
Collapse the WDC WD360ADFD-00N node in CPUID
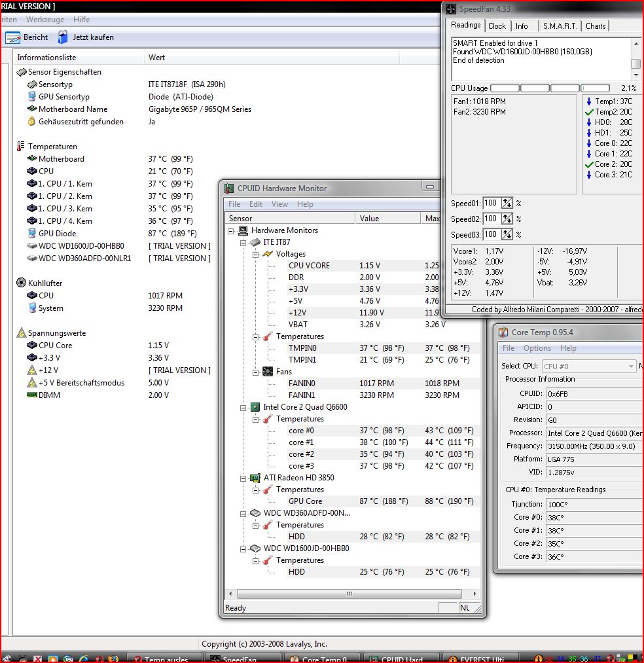point(243,514)
